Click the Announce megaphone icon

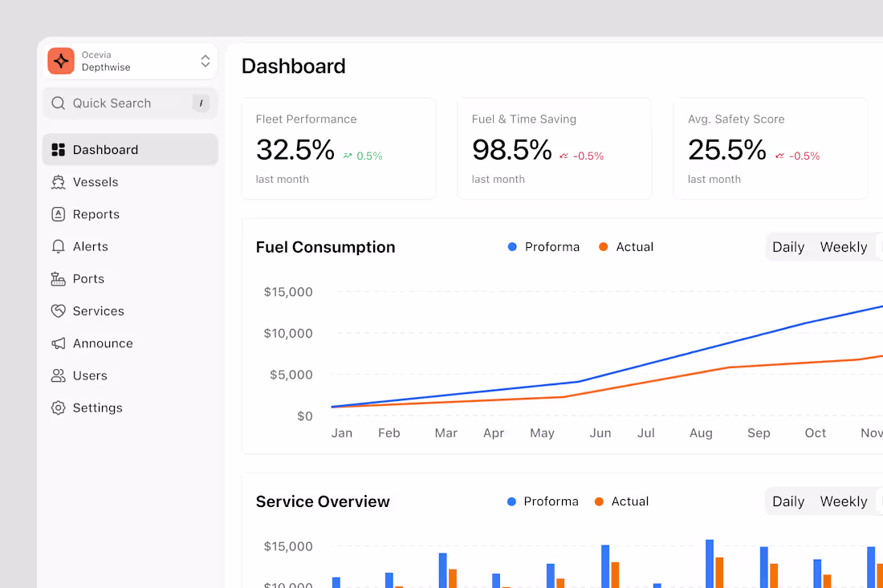click(x=58, y=343)
